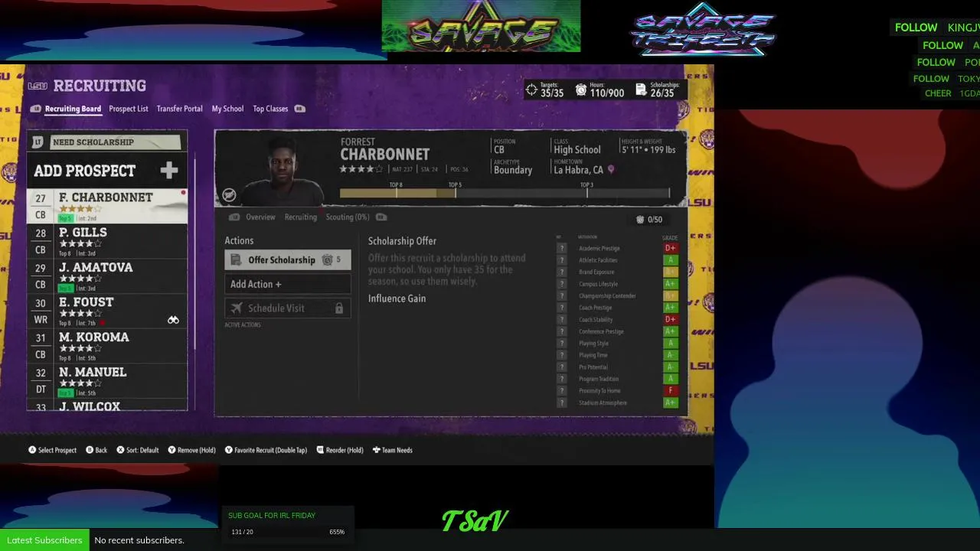Click the B button icon for Back

point(90,450)
